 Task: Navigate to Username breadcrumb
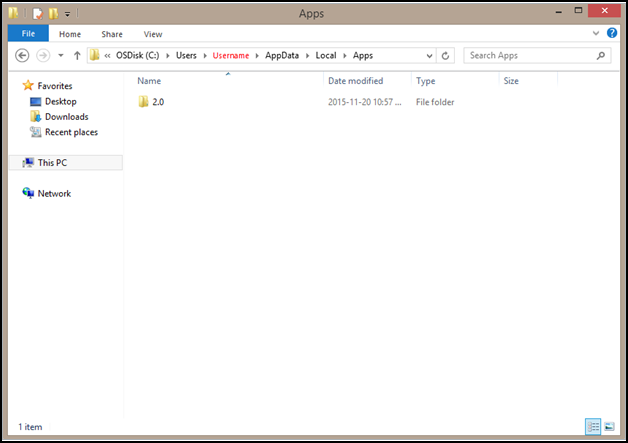[x=231, y=55]
